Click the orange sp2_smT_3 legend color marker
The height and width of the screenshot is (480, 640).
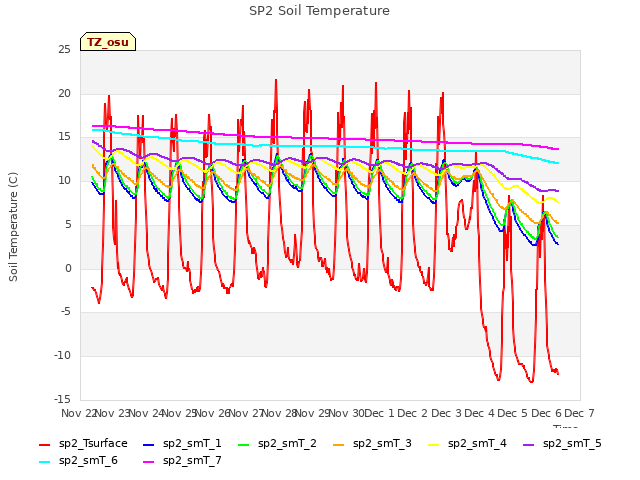point(339,444)
